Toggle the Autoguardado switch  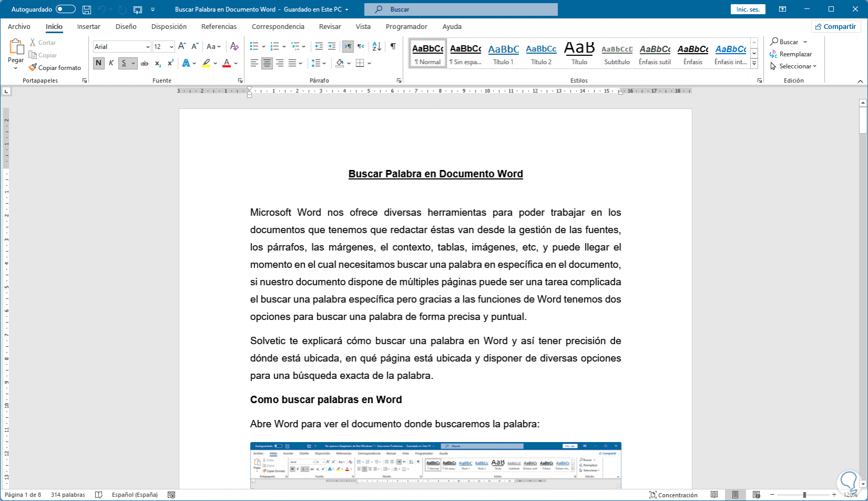66,9
